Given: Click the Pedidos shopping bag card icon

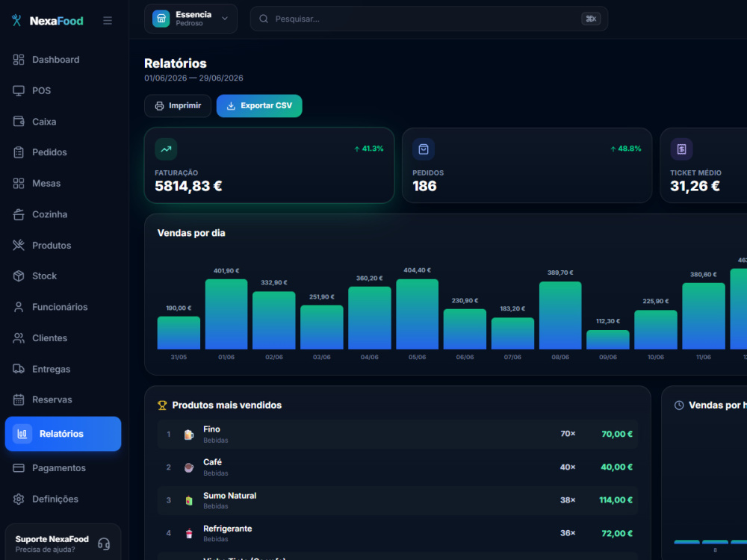Looking at the screenshot, I should click(424, 149).
